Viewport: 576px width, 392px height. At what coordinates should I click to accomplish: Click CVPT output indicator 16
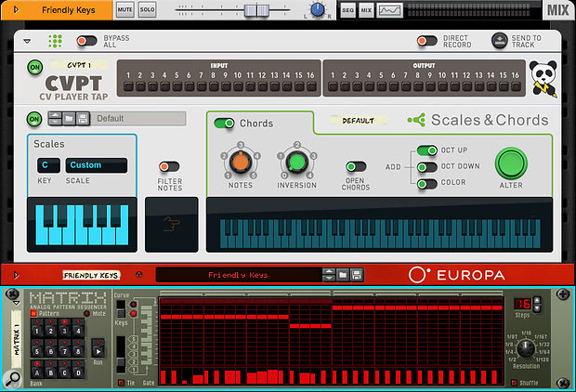point(516,86)
